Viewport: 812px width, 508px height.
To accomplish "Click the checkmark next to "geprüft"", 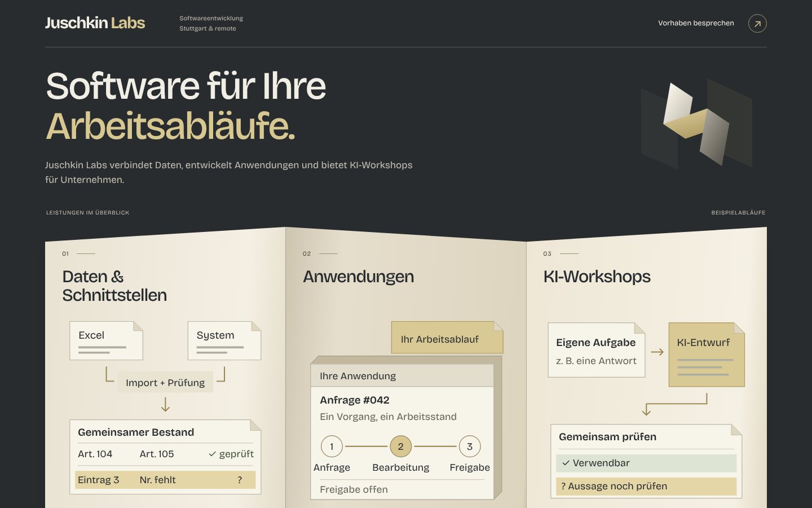I will 212,454.
